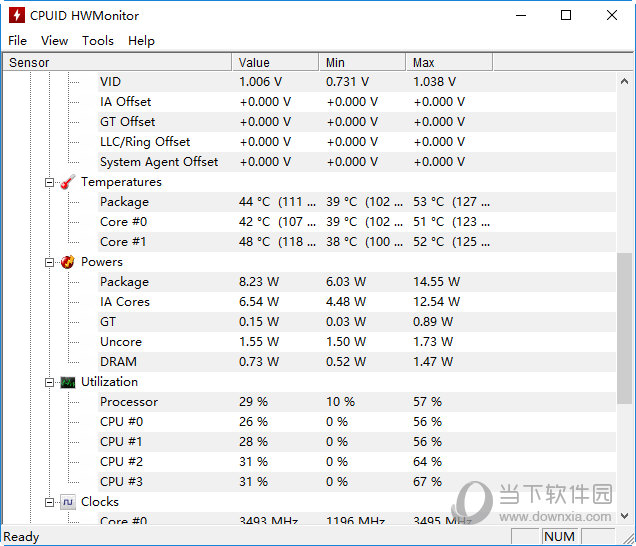Click the Ready status bar text
The image size is (636, 546).
(x=21, y=537)
